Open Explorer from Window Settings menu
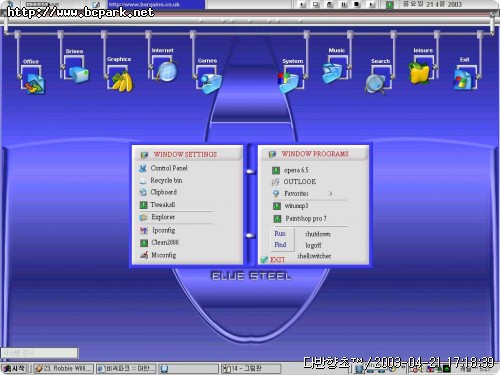 (163, 217)
